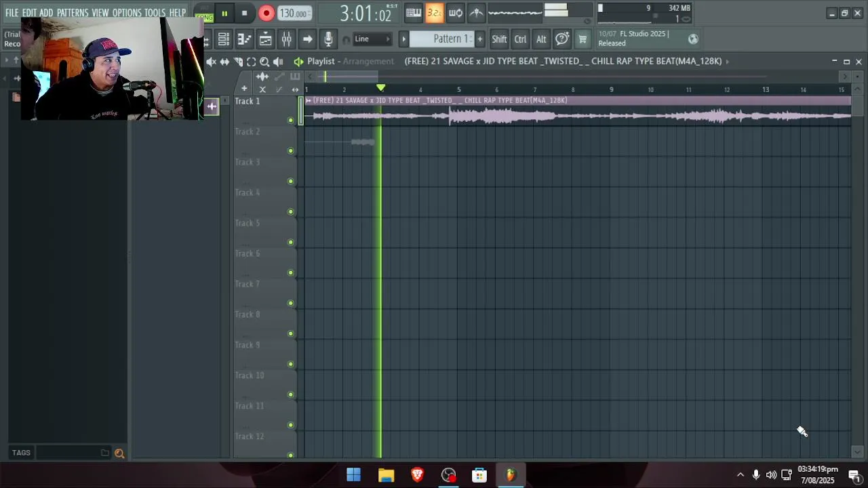
Task: Click the Alt modifier button
Action: (541, 39)
